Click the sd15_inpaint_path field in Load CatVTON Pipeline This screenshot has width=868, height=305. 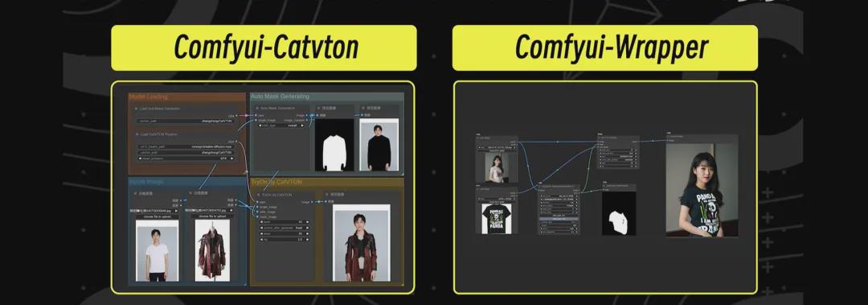pos(185,146)
